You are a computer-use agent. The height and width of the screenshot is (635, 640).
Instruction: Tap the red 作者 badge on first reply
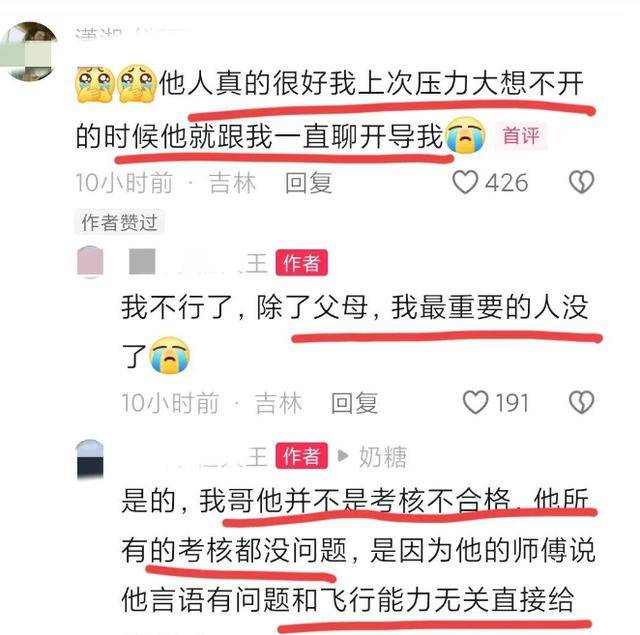301,262
